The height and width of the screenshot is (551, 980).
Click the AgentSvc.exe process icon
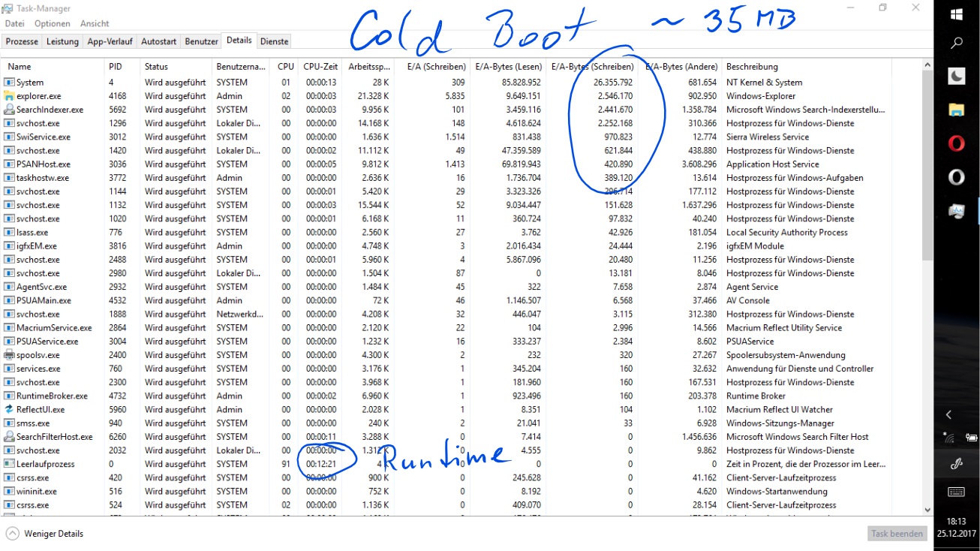click(9, 287)
